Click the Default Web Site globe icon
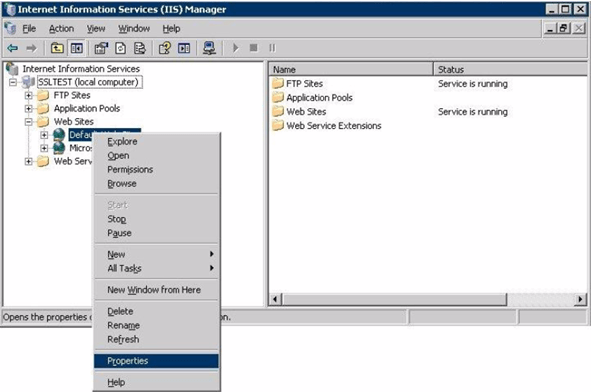This screenshot has height=392, width=591. click(59, 135)
